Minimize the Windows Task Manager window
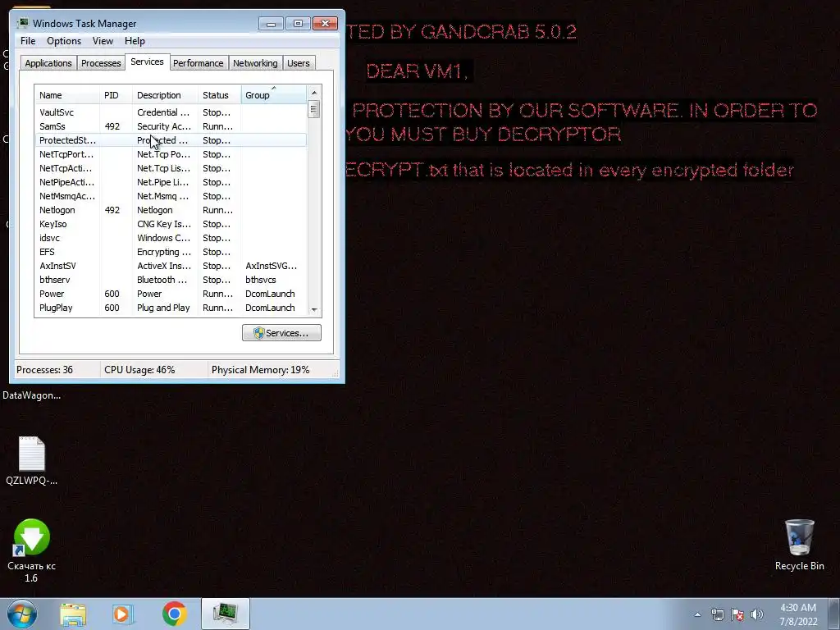This screenshot has height=630, width=840. pos(271,24)
